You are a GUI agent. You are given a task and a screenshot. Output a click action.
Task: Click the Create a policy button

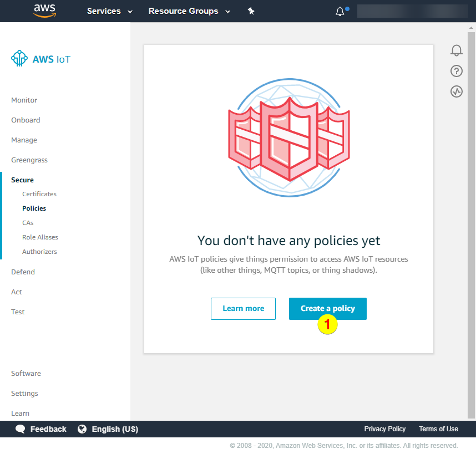(327, 309)
